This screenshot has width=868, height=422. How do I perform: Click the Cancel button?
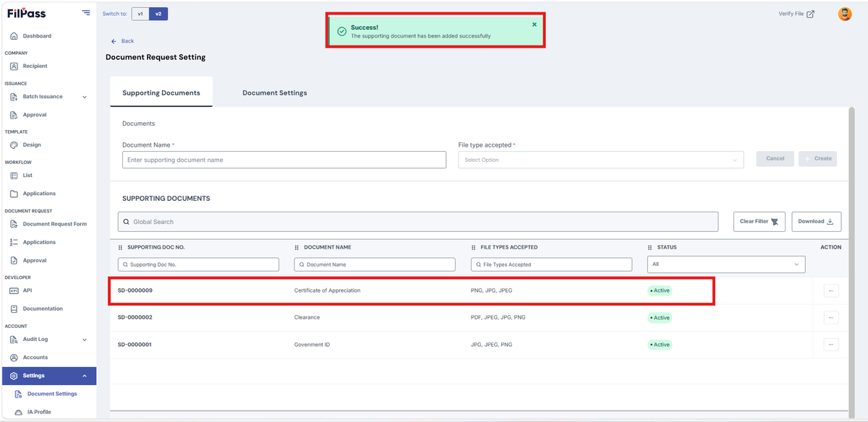[x=775, y=158]
